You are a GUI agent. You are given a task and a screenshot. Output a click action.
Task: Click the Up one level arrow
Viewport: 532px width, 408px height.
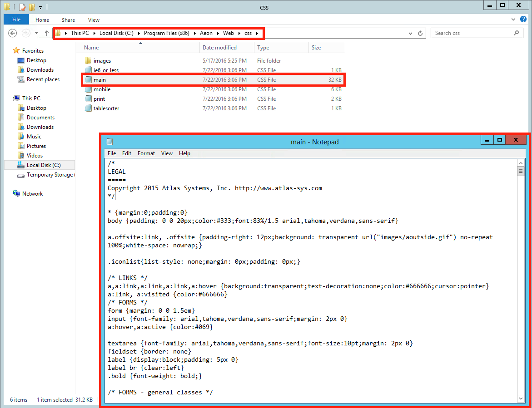point(47,33)
